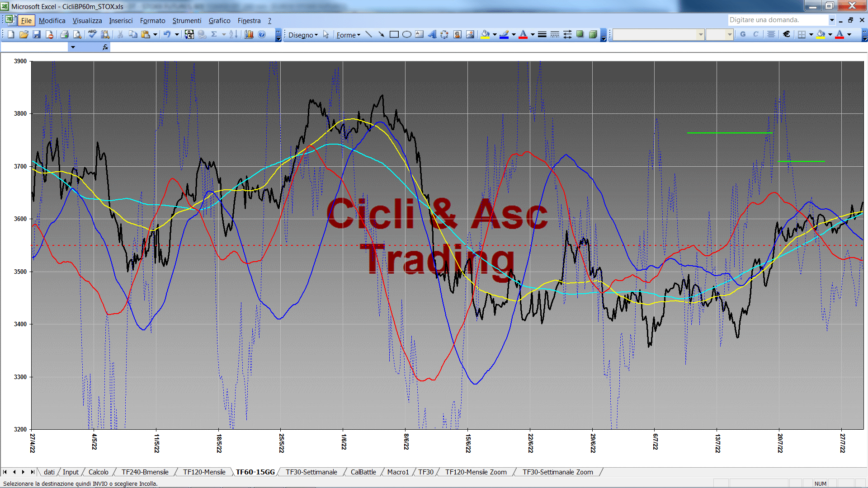Open the File menu
The width and height of the screenshot is (868, 488).
click(26, 20)
